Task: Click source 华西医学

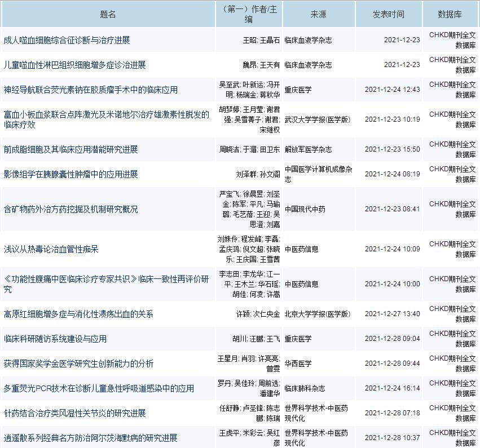Action: coord(298,363)
